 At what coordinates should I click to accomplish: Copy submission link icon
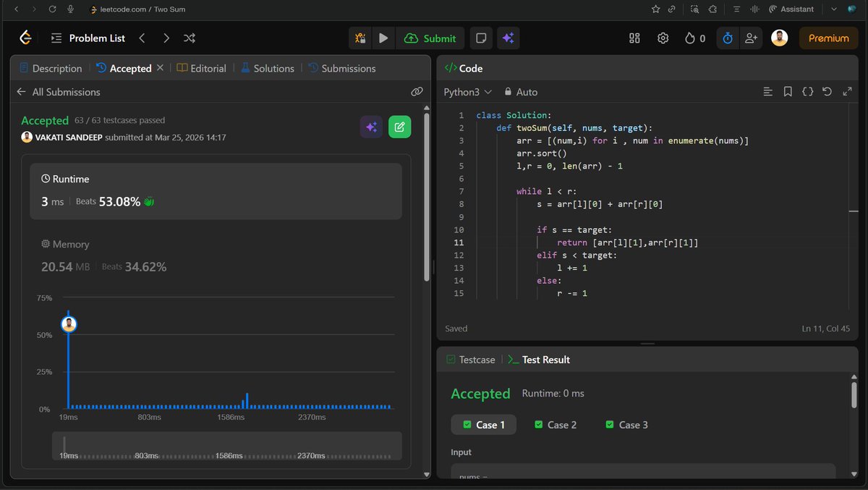pyautogui.click(x=417, y=92)
